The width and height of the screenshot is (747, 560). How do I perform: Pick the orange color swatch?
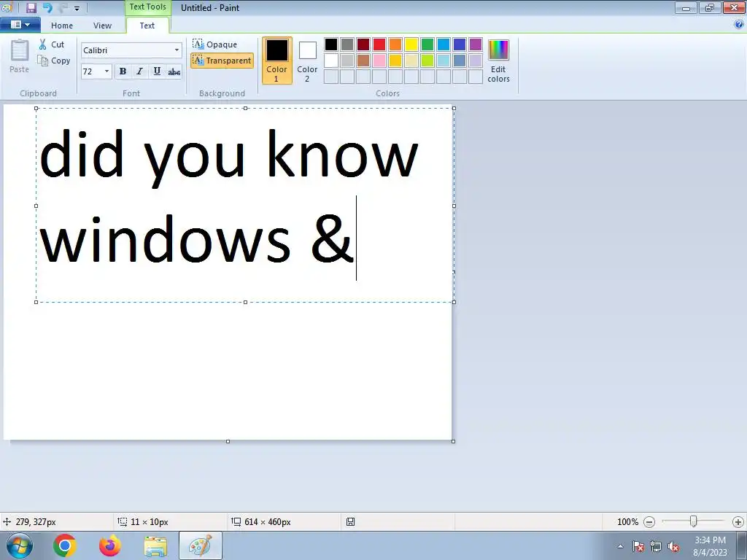[x=395, y=44]
